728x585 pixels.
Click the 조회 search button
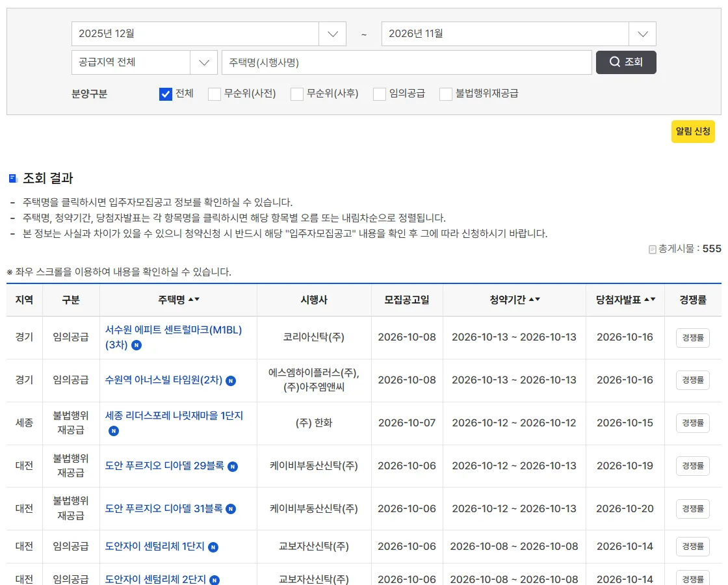tap(626, 62)
